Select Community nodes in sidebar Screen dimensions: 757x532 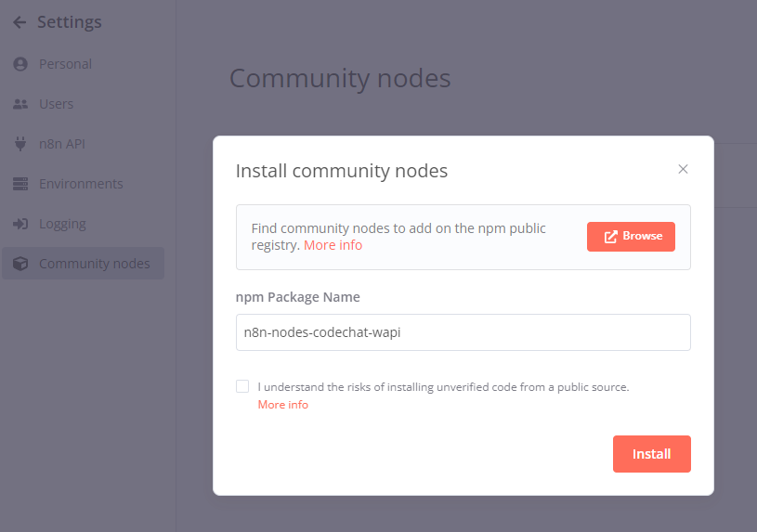pyautogui.click(x=83, y=264)
